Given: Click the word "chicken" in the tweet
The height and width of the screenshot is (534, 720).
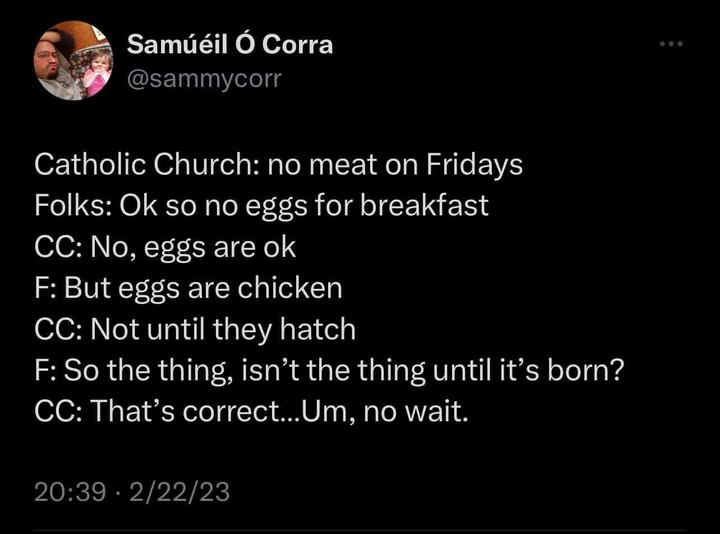Looking at the screenshot, I should 290,288.
